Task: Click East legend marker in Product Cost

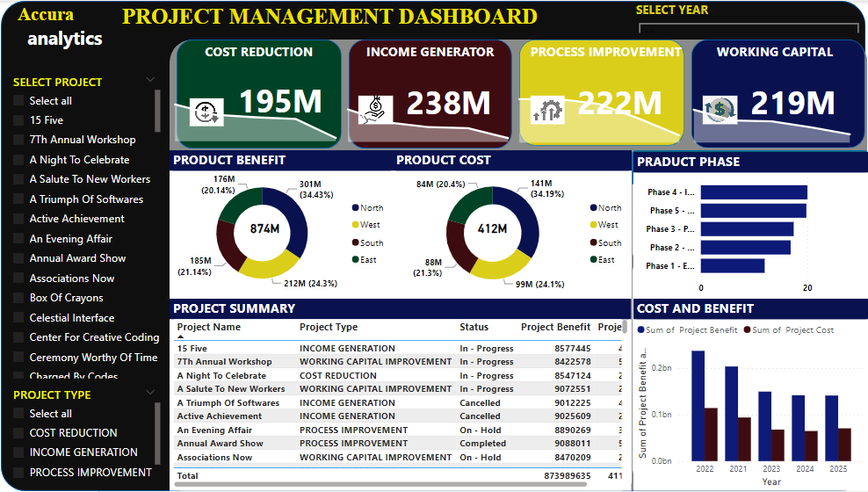Action: tap(593, 260)
